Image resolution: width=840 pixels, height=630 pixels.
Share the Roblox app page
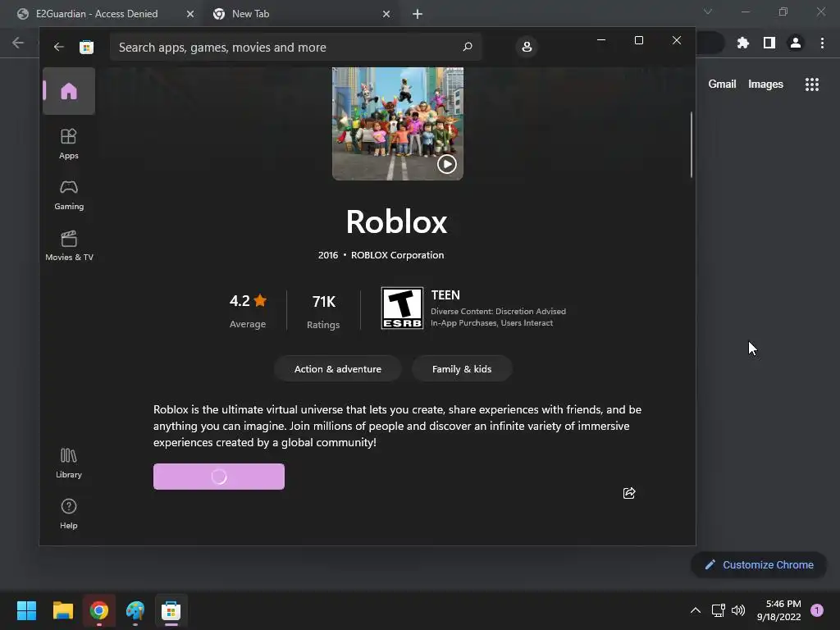[629, 493]
